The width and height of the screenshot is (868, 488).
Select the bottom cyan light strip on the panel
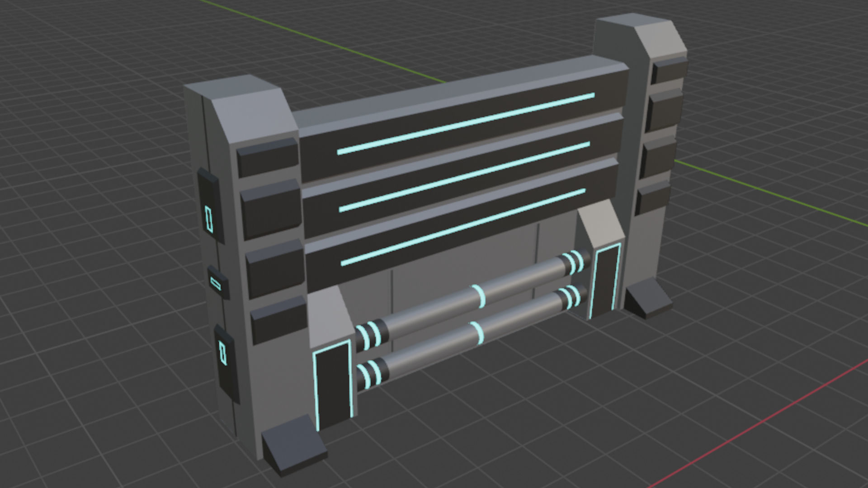pos(463,227)
